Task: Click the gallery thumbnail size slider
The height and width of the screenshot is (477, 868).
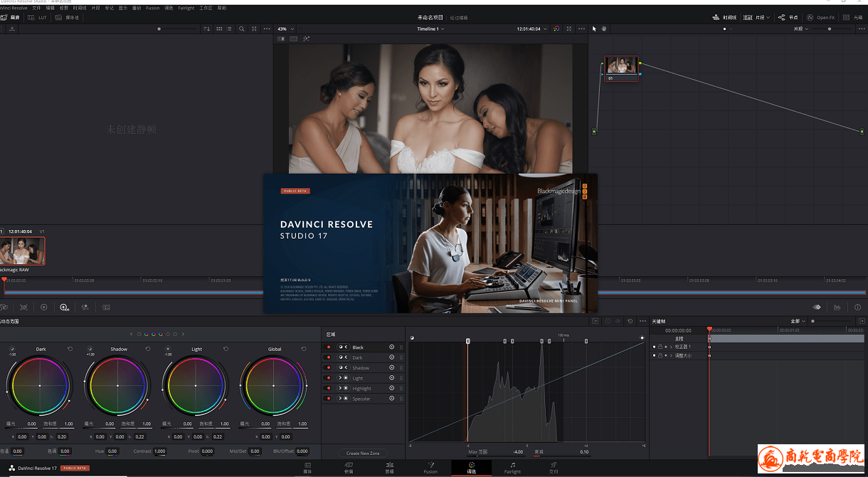Action: (178, 28)
